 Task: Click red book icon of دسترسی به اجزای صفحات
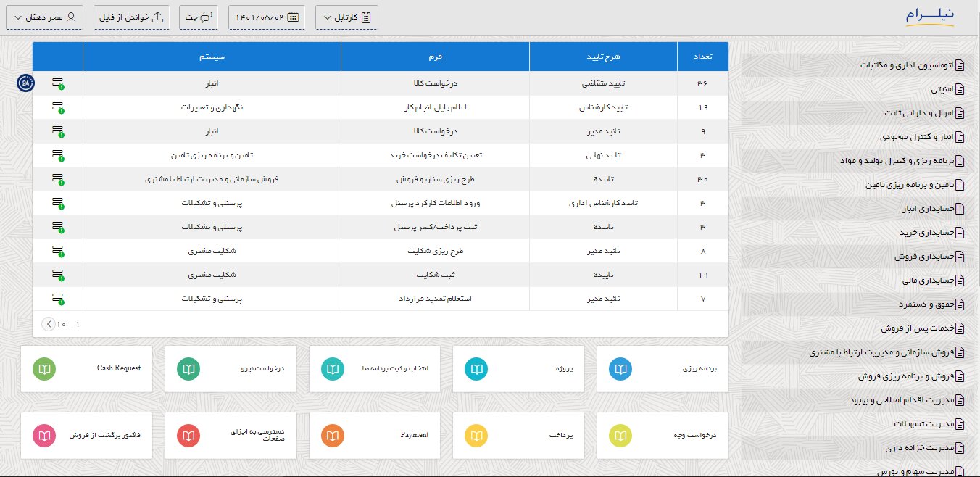click(x=188, y=436)
